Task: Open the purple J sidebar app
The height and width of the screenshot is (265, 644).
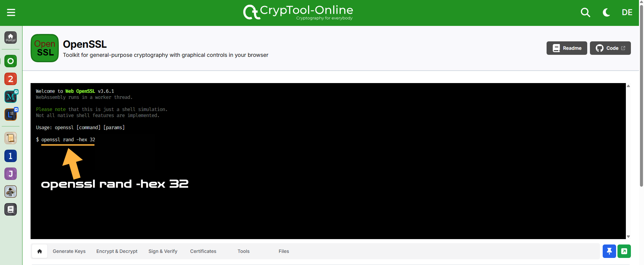Action: point(11,174)
